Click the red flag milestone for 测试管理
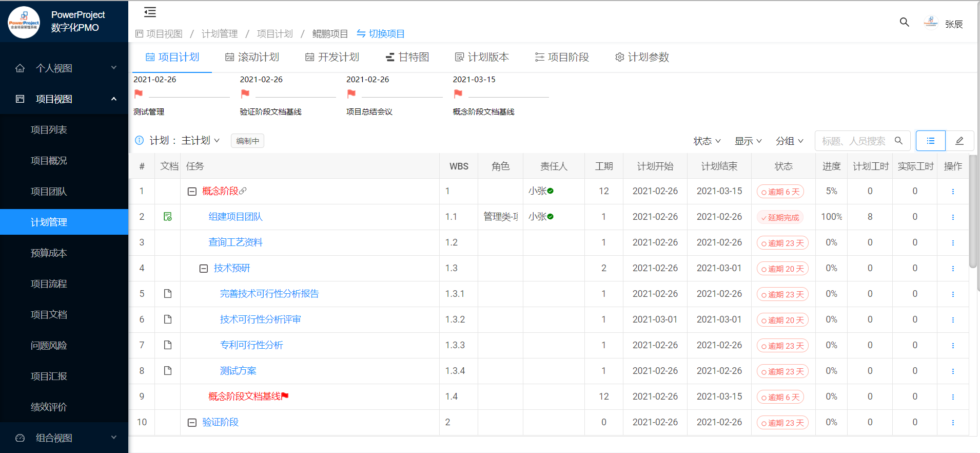 [139, 93]
